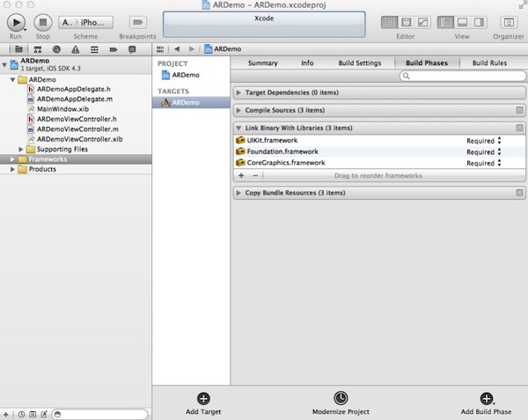Expand Compile Sources phase
The image size is (528, 420).
(238, 110)
